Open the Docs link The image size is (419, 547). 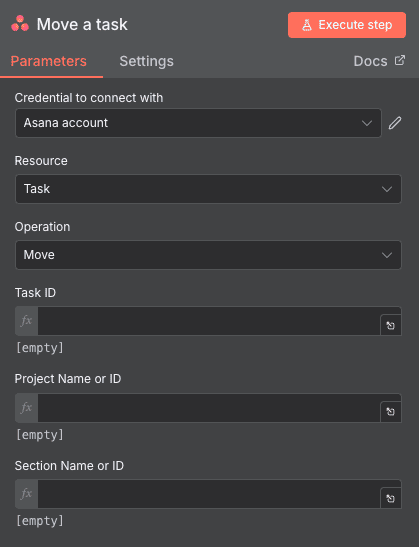pyautogui.click(x=379, y=61)
